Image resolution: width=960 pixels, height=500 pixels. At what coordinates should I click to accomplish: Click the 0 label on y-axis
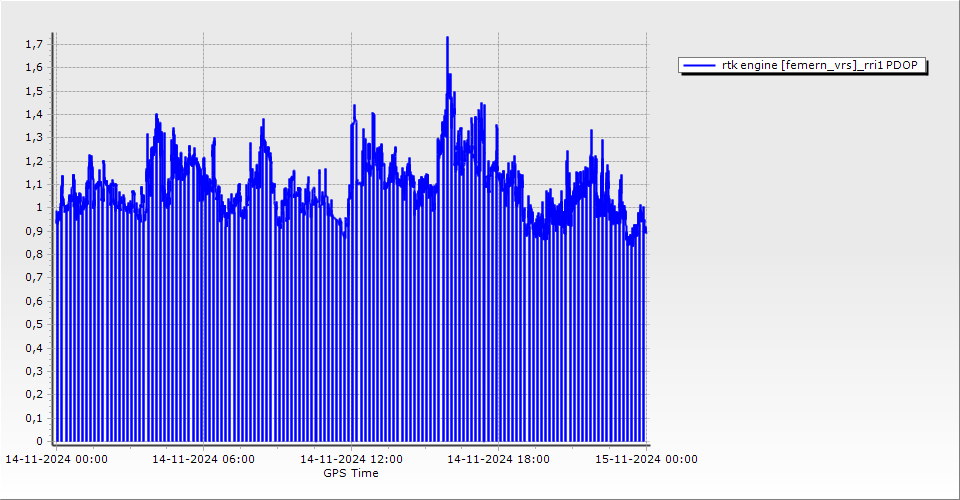point(39,441)
